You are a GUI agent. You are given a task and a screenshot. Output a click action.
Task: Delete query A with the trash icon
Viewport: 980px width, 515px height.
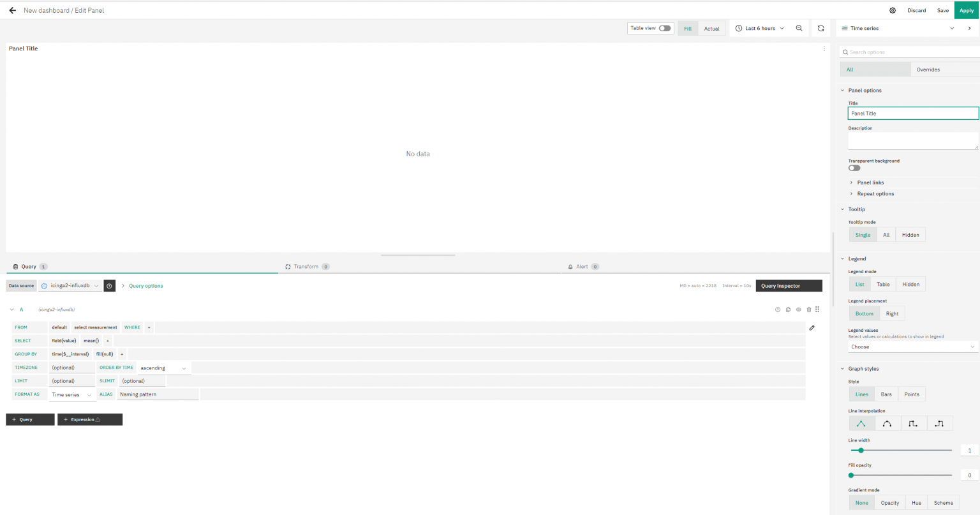coord(808,310)
